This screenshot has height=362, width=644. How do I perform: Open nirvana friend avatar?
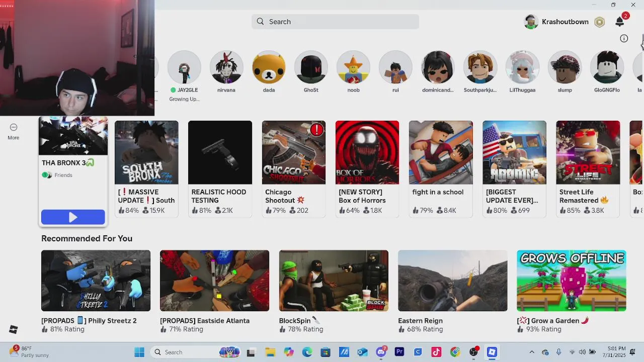pyautogui.click(x=226, y=67)
